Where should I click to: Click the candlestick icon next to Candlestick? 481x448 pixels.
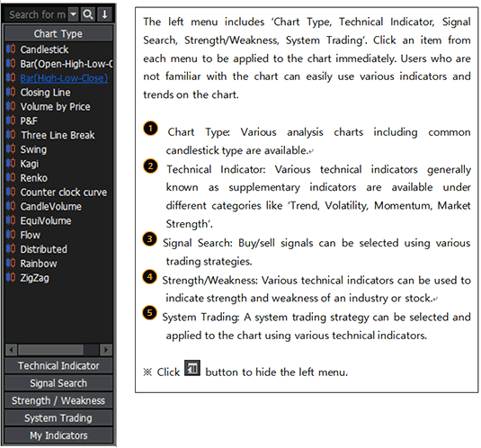pyautogui.click(x=11, y=49)
